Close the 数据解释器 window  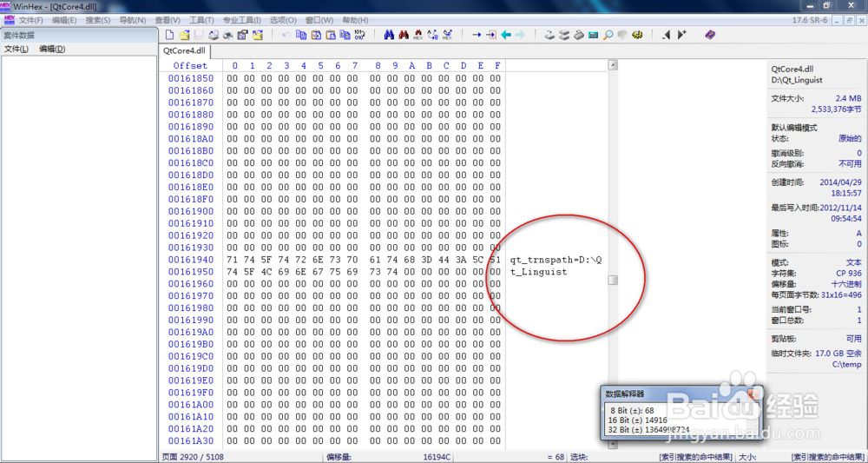click(753, 394)
